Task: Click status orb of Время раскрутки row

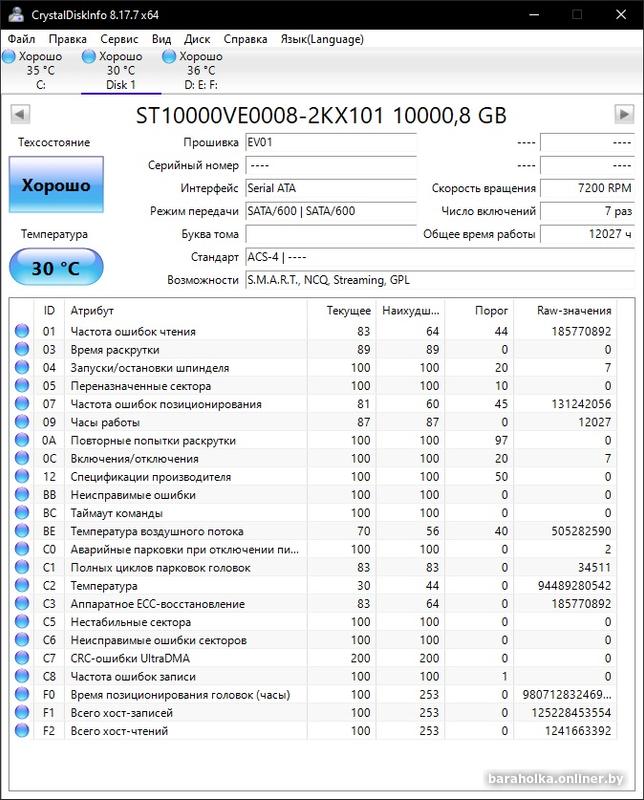Action: pyautogui.click(x=22, y=349)
